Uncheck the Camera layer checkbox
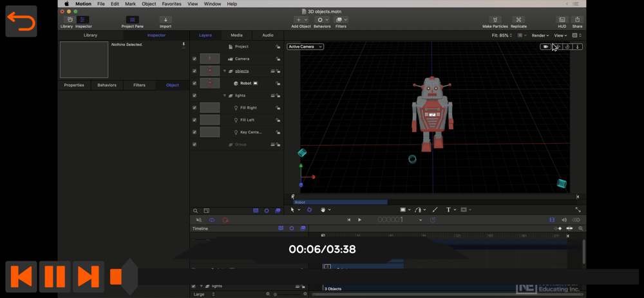This screenshot has height=298, width=644. pos(194,59)
